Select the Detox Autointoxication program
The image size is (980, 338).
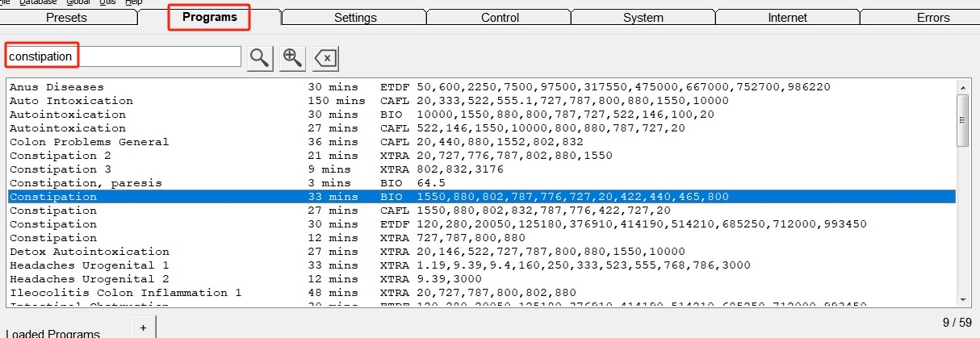[x=89, y=252]
